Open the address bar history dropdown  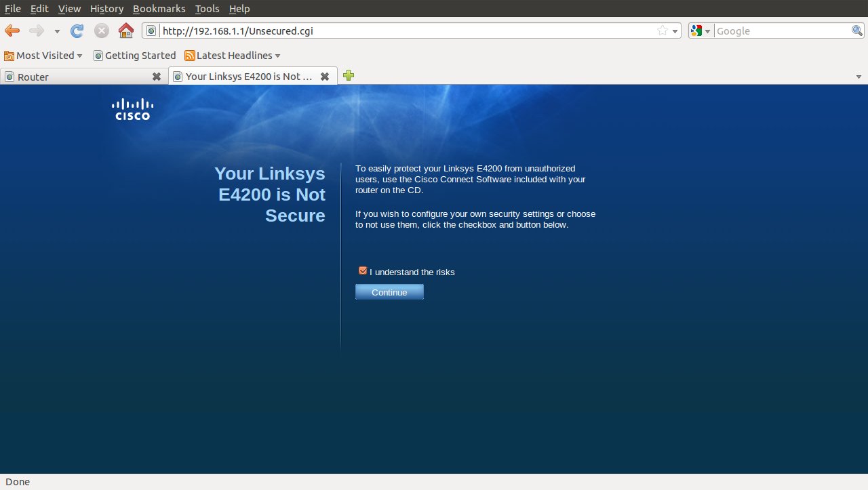675,31
